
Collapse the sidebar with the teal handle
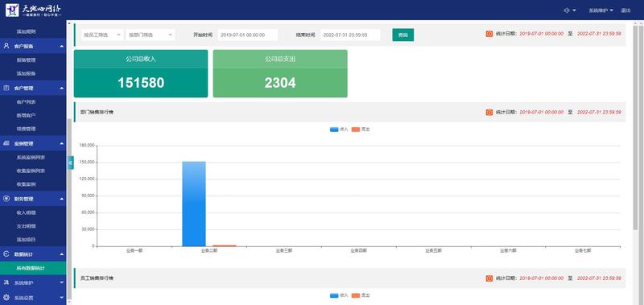pos(70,163)
